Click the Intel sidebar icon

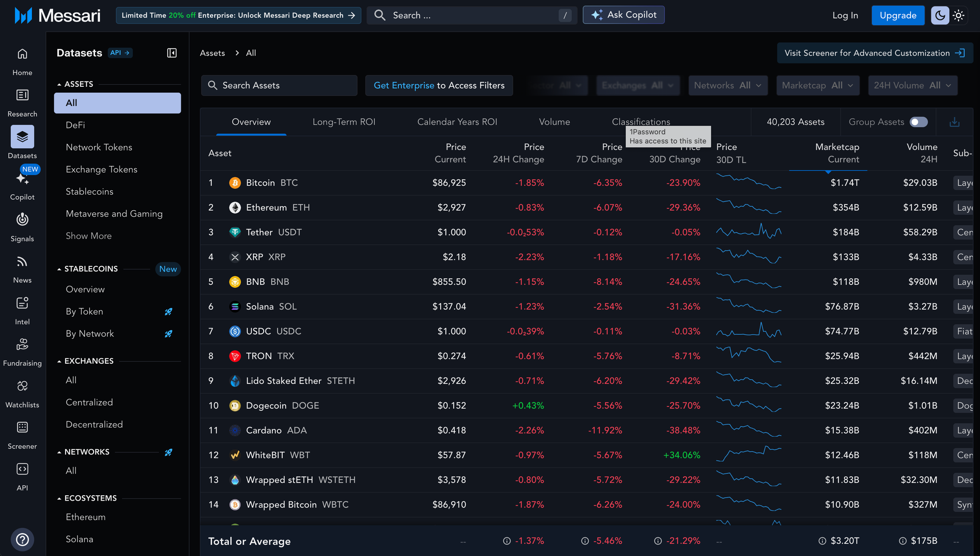[x=22, y=303]
